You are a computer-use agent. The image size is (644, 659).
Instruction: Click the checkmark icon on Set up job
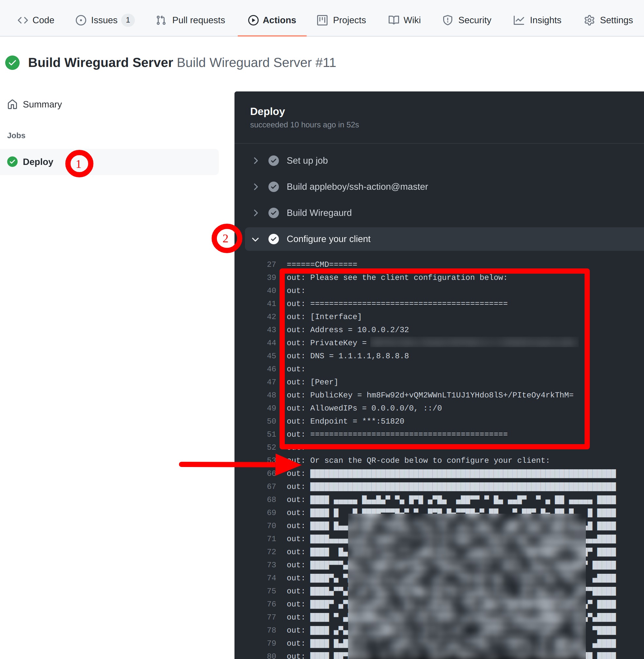273,160
